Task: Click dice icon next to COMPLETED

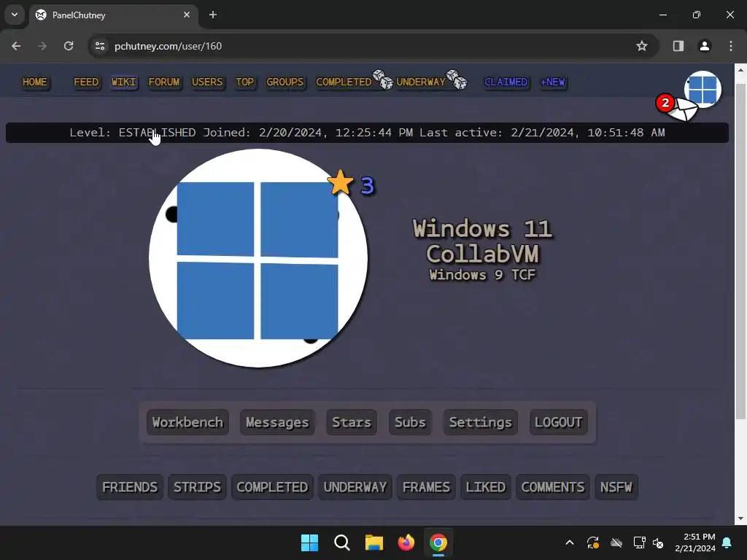Action: [x=383, y=79]
